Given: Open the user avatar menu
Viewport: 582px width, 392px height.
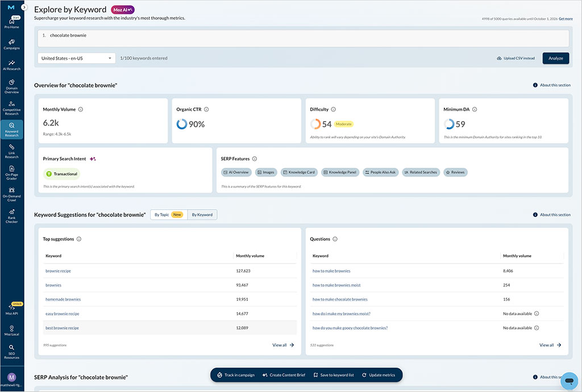Looking at the screenshot, I should (11, 377).
